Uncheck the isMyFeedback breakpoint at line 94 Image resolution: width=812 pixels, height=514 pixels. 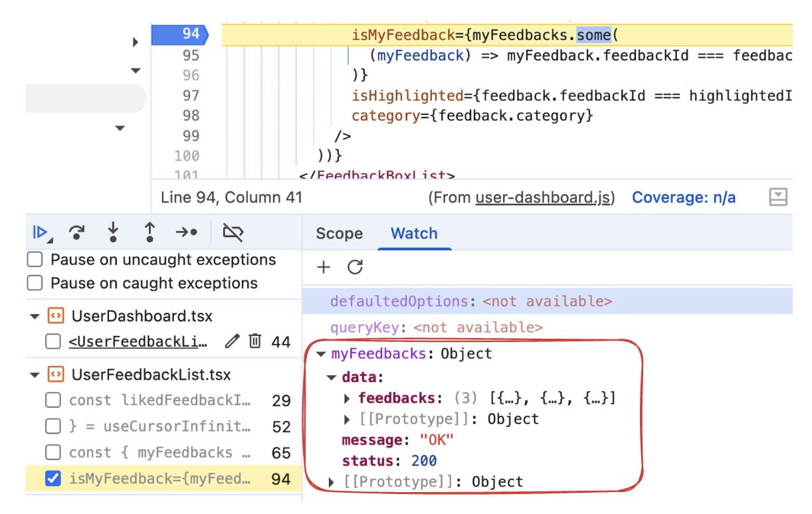click(53, 479)
